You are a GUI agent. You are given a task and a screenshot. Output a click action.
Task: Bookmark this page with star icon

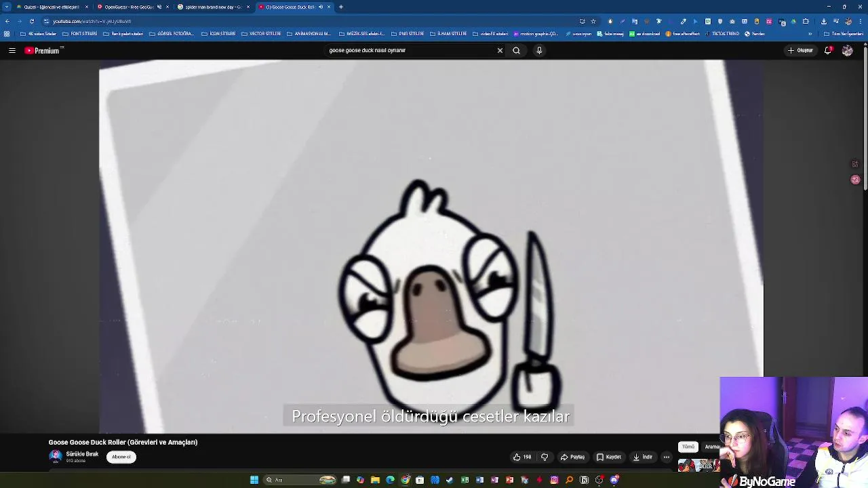coord(593,21)
